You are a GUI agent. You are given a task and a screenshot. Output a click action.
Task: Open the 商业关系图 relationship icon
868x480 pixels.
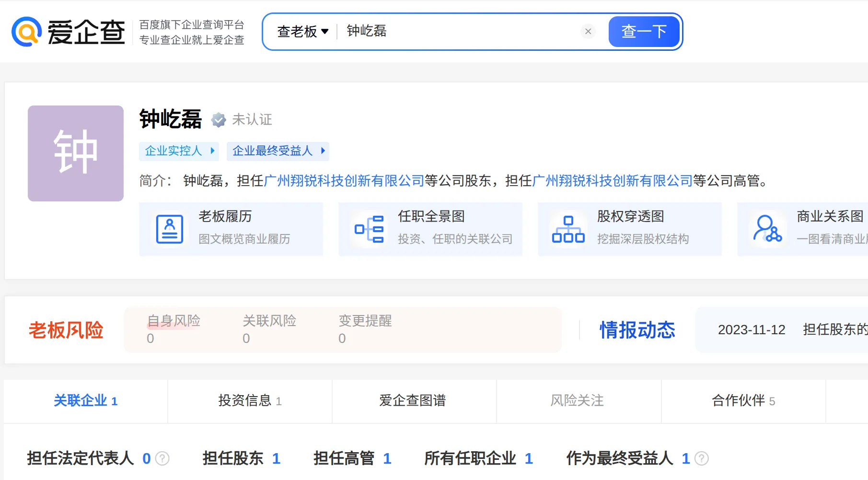767,229
